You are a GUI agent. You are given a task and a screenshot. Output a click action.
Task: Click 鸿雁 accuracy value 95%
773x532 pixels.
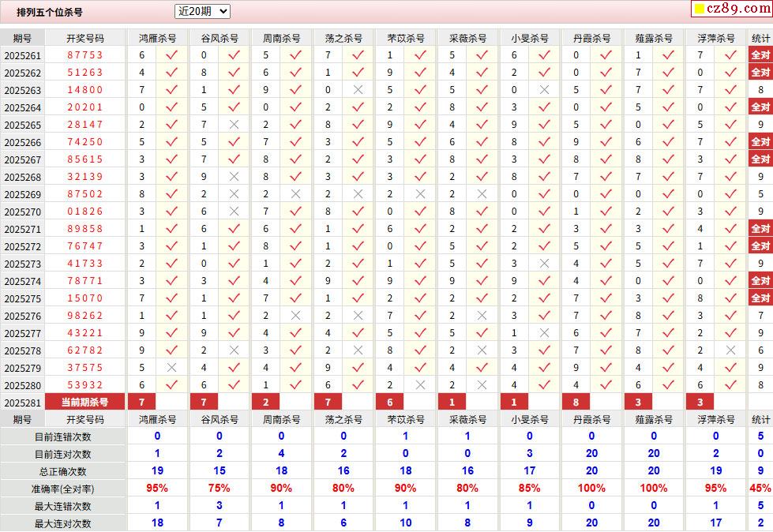point(157,488)
